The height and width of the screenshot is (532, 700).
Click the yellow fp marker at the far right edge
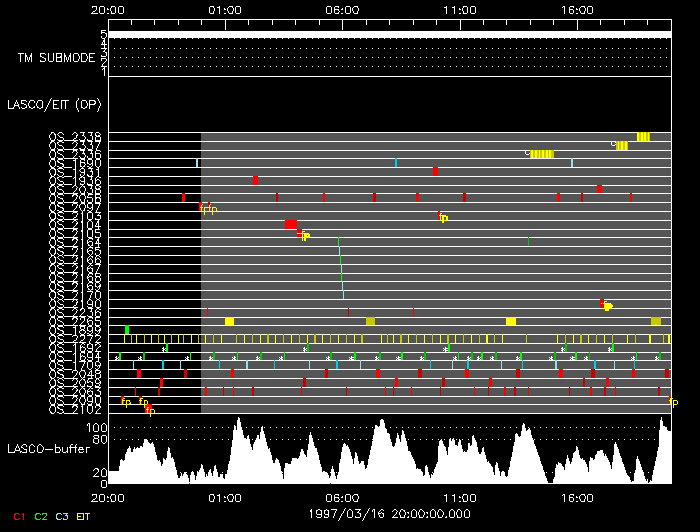click(673, 402)
